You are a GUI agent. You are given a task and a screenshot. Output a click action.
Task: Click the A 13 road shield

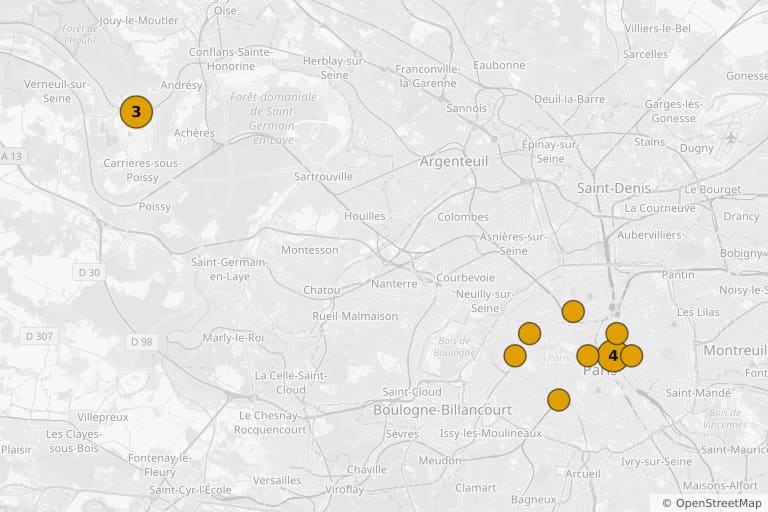(x=11, y=156)
